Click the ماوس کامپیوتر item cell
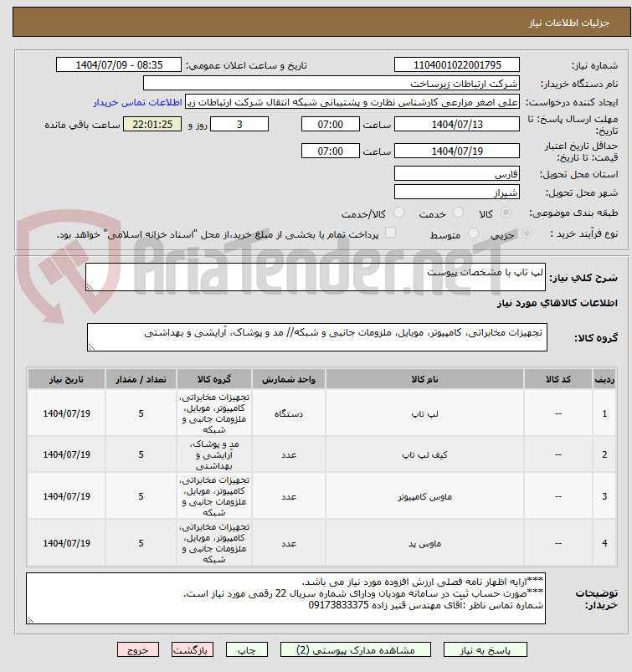Screen dimensions: 632x672 (424, 496)
